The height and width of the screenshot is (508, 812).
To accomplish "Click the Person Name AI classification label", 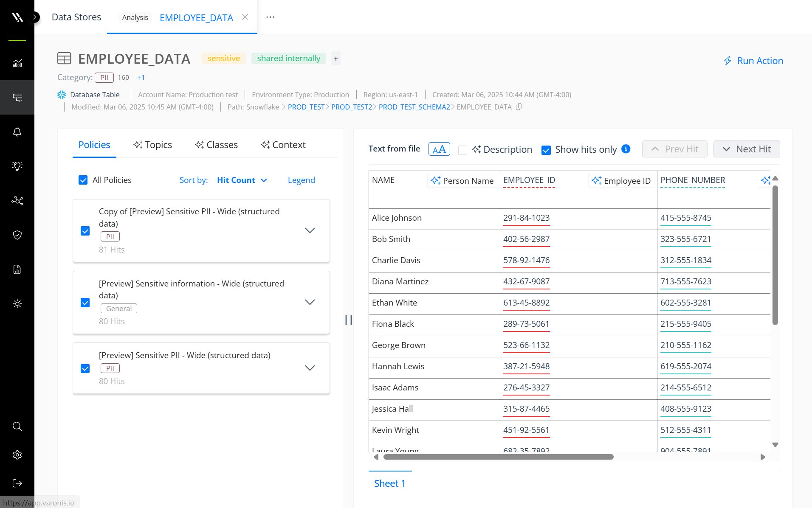I will coord(462,181).
